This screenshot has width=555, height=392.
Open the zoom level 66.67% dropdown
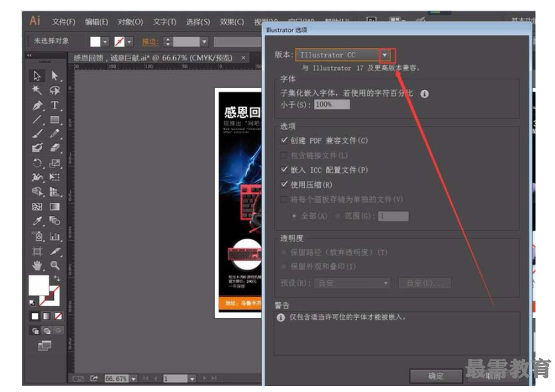click(x=134, y=378)
